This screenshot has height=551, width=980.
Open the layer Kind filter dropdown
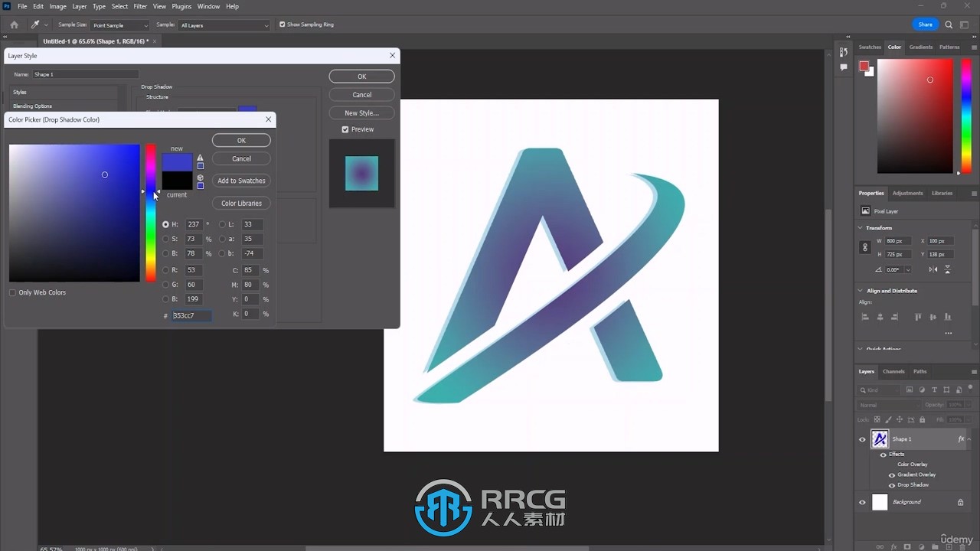click(880, 390)
